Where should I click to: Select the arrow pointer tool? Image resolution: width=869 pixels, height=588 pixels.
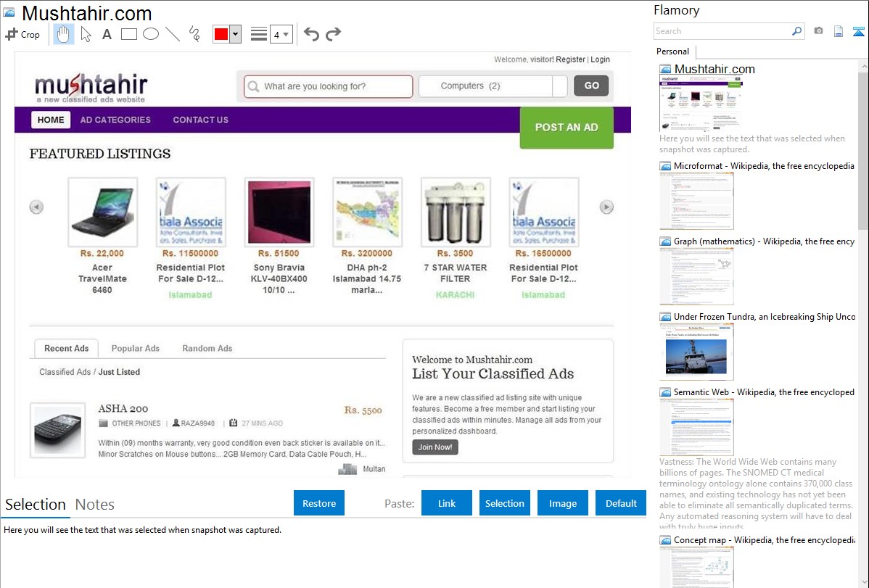(86, 34)
